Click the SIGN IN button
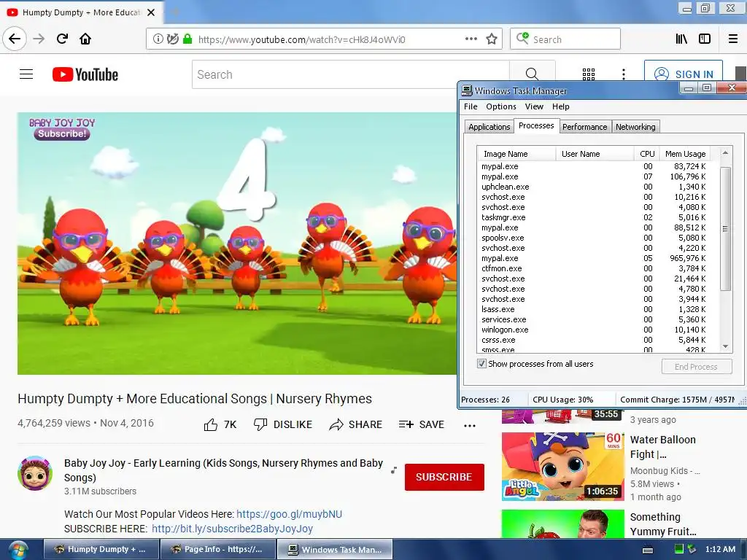The width and height of the screenshot is (747, 560). [x=684, y=74]
